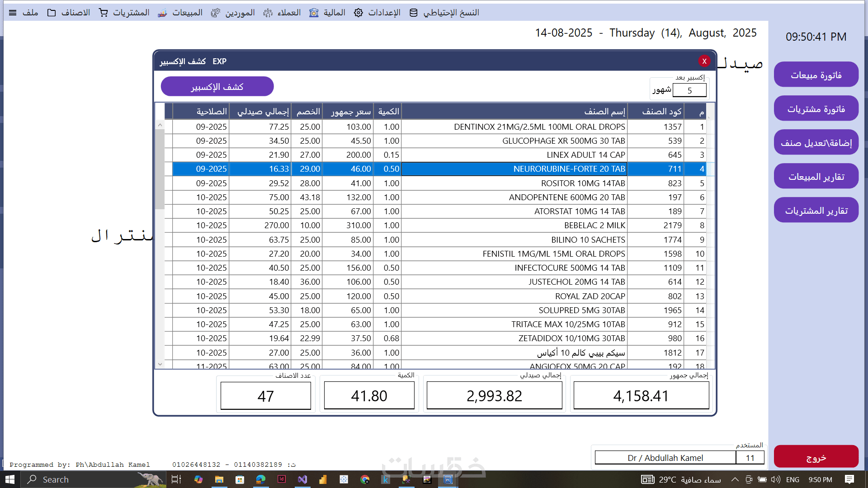Close the EXP expiry report dialog

(x=704, y=61)
